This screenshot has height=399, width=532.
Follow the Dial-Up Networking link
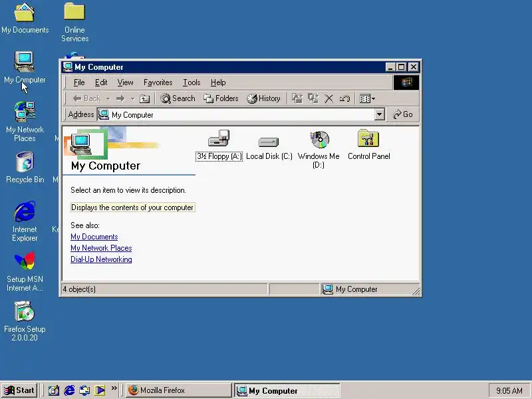coord(101,259)
